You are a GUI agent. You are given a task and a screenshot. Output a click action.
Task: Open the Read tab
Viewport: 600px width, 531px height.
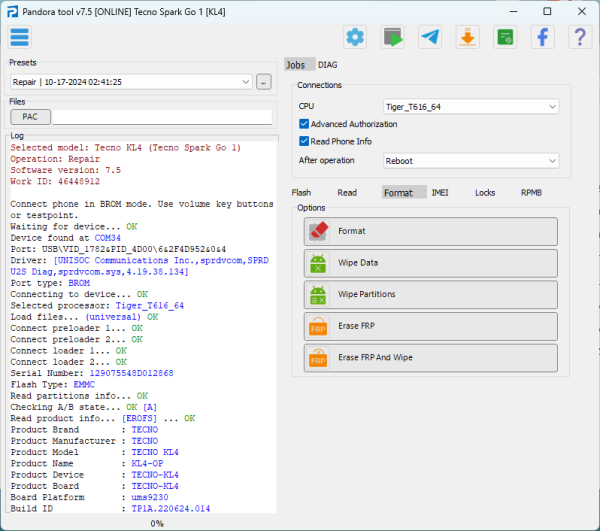347,192
